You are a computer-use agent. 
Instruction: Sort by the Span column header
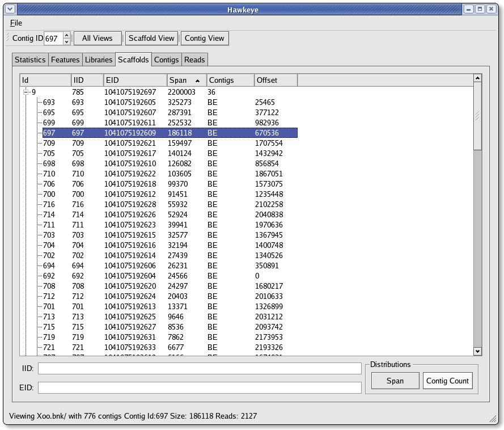(187, 80)
